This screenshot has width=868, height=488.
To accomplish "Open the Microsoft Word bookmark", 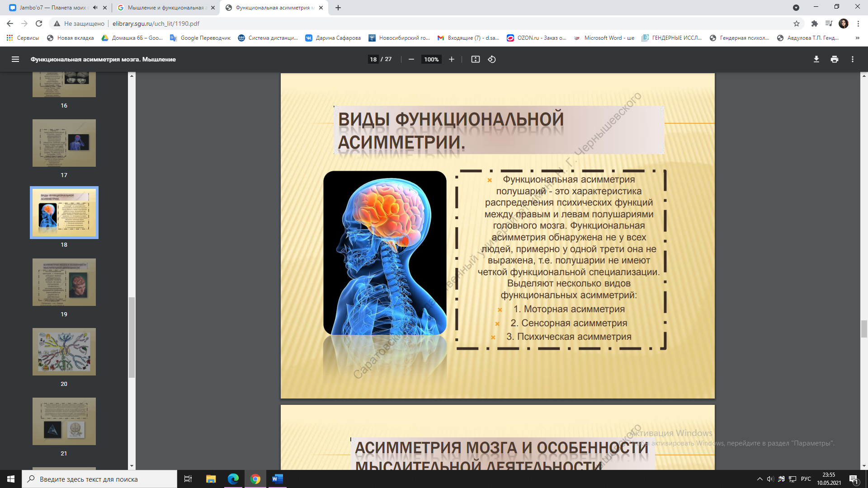I will click(x=604, y=38).
